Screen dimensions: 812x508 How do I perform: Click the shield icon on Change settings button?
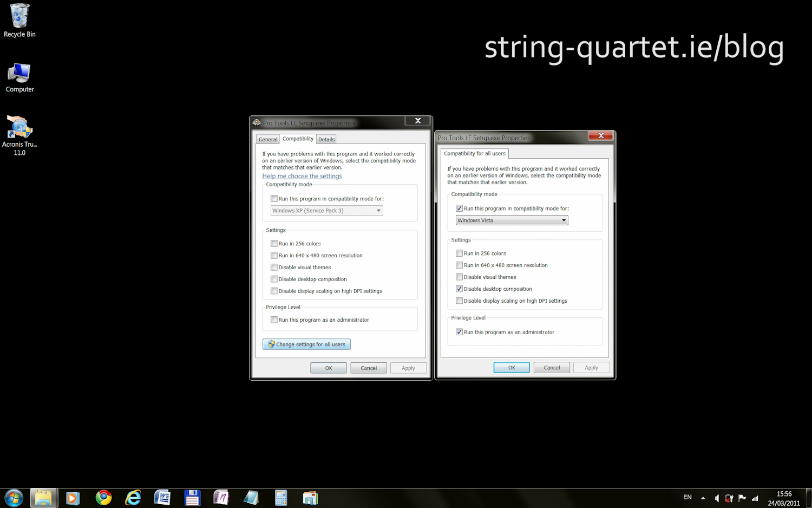coord(271,344)
